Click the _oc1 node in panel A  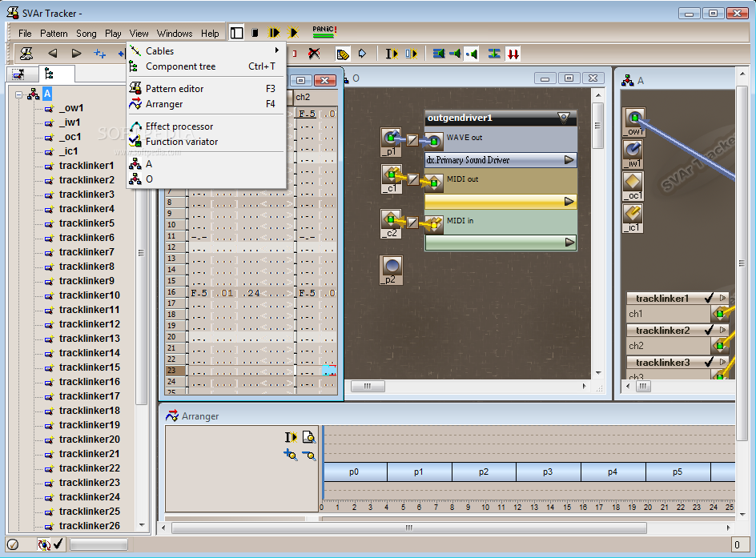[633, 183]
